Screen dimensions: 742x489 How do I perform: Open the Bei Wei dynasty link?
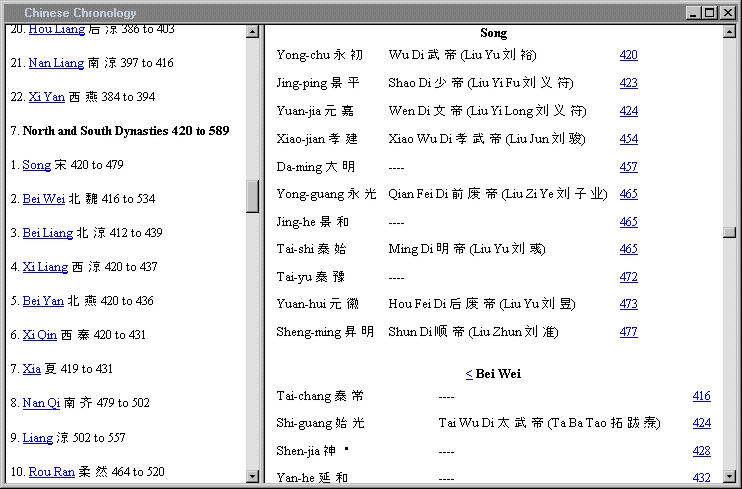[x=44, y=199]
